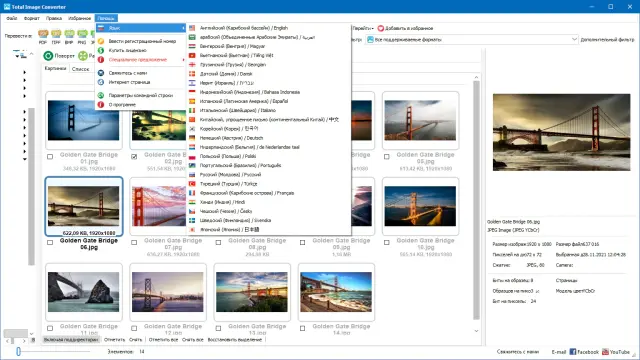Screen dimensions: 640x360
Task: Tick the checkbox for Golden Gate Bridge 10.jpg
Action: [x=387, y=242]
